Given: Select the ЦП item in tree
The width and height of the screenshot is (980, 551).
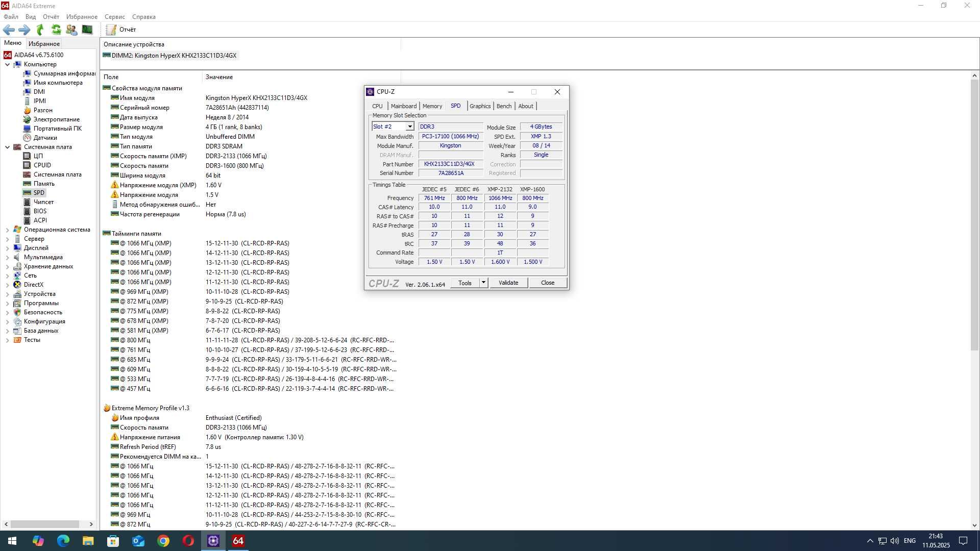Looking at the screenshot, I should click(x=38, y=156).
